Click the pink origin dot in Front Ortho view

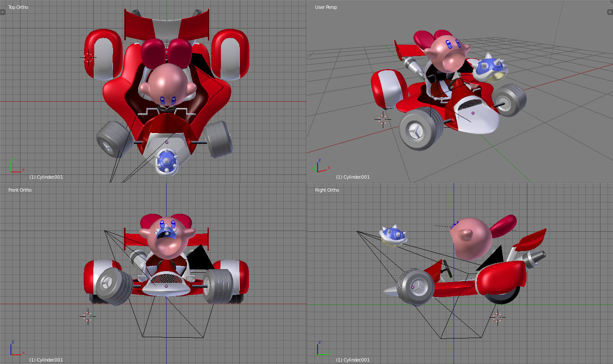(x=166, y=287)
